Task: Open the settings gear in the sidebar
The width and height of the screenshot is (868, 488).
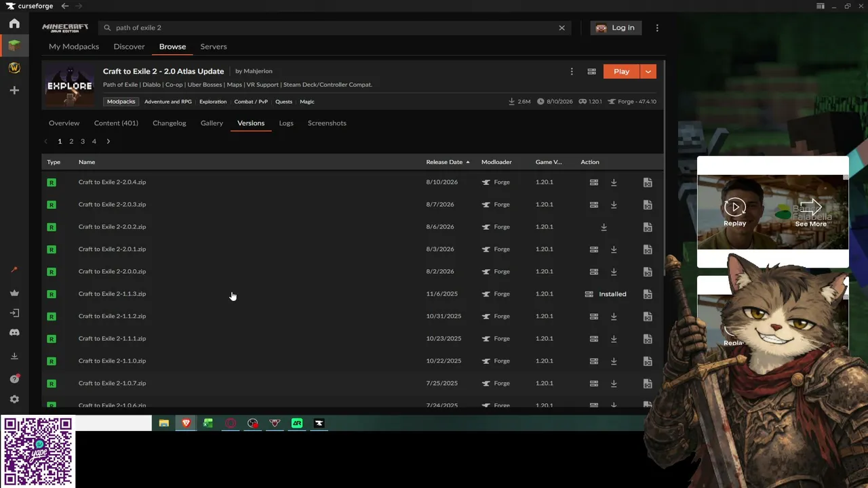Action: 14,399
